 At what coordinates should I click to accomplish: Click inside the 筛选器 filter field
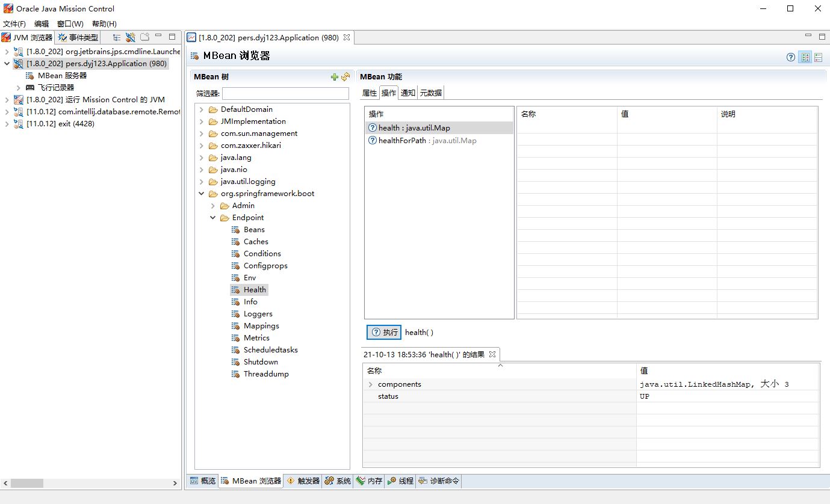coord(285,93)
